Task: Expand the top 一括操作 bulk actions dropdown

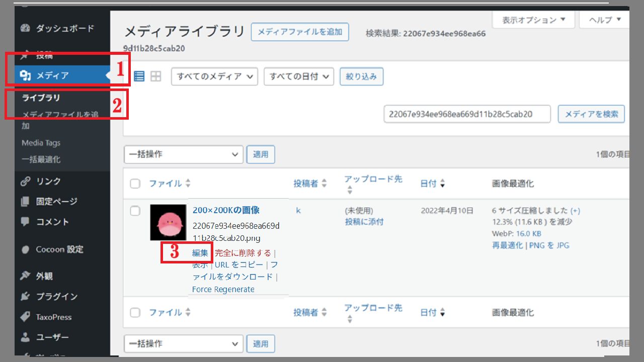Action: [x=184, y=154]
